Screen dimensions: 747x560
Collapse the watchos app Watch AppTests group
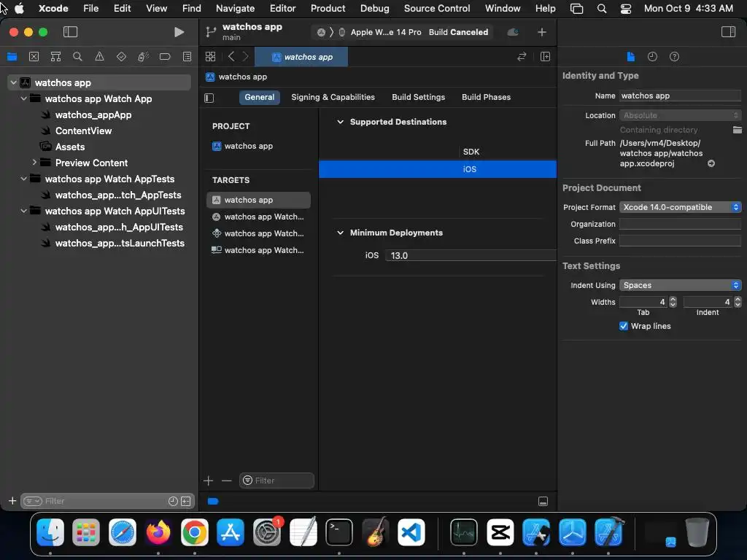[x=24, y=179]
